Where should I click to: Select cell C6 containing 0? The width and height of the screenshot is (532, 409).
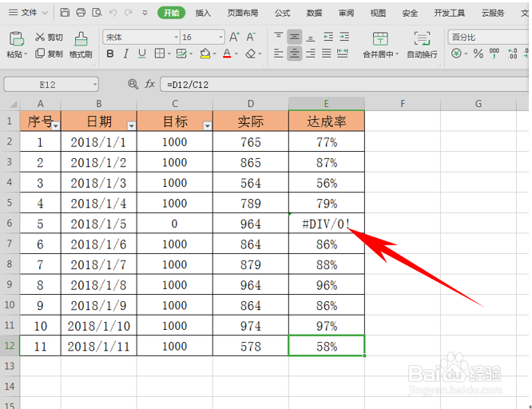pos(175,223)
